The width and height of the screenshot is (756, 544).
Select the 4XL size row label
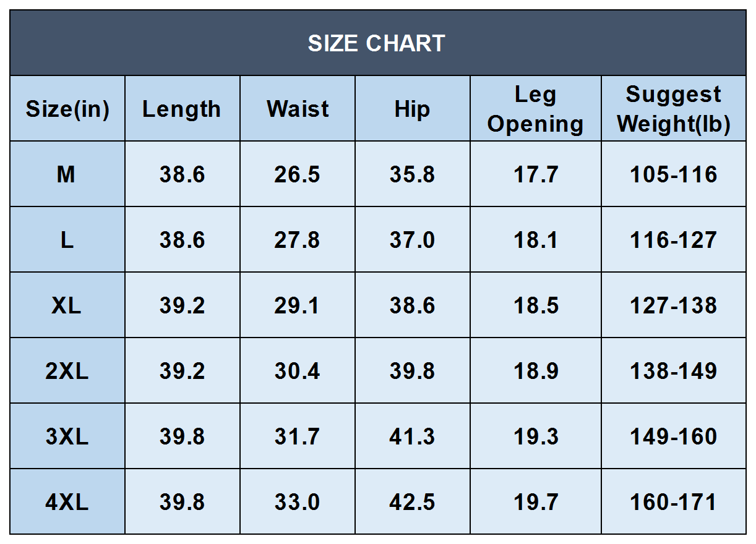(67, 502)
